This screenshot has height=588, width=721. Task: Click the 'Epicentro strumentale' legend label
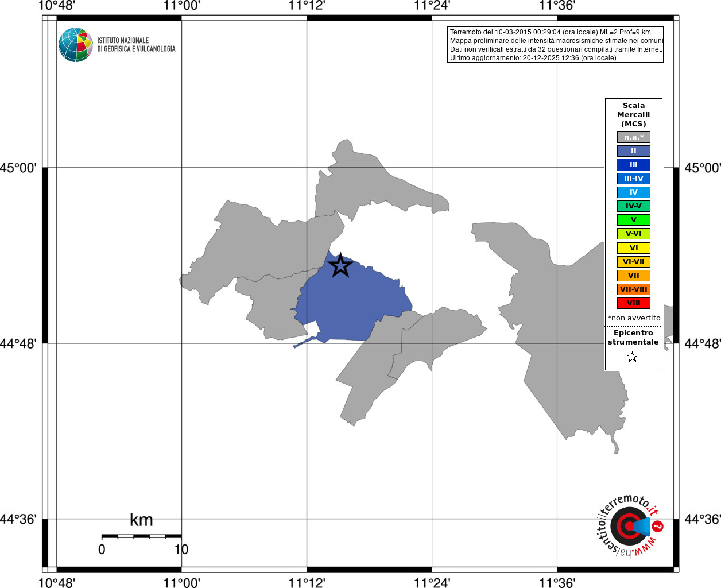(x=633, y=338)
